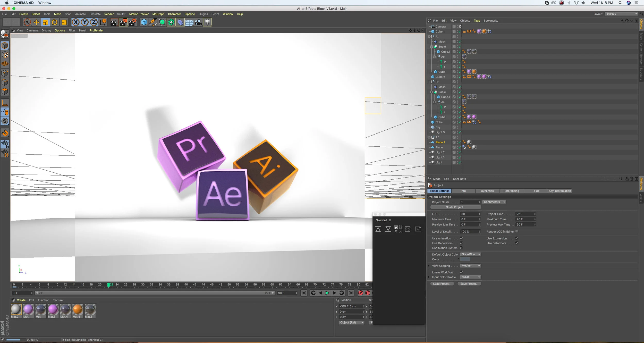Click the Scale Project... button
The height and width of the screenshot is (343, 644).
pyautogui.click(x=456, y=207)
